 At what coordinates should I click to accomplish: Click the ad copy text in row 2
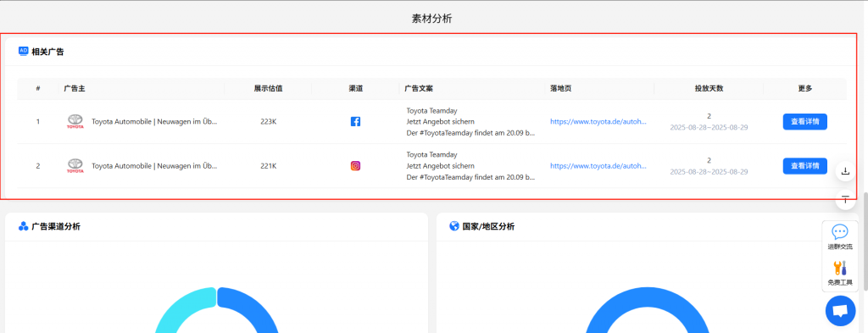[470, 165]
